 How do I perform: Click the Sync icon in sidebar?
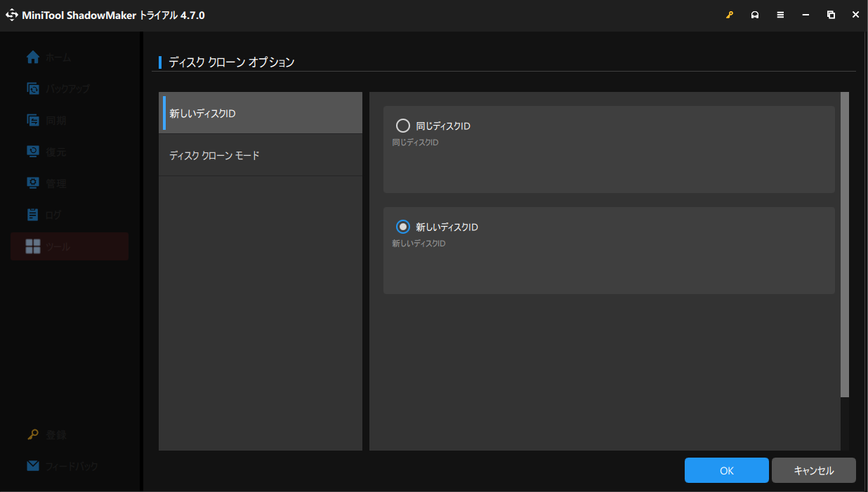pyautogui.click(x=33, y=120)
